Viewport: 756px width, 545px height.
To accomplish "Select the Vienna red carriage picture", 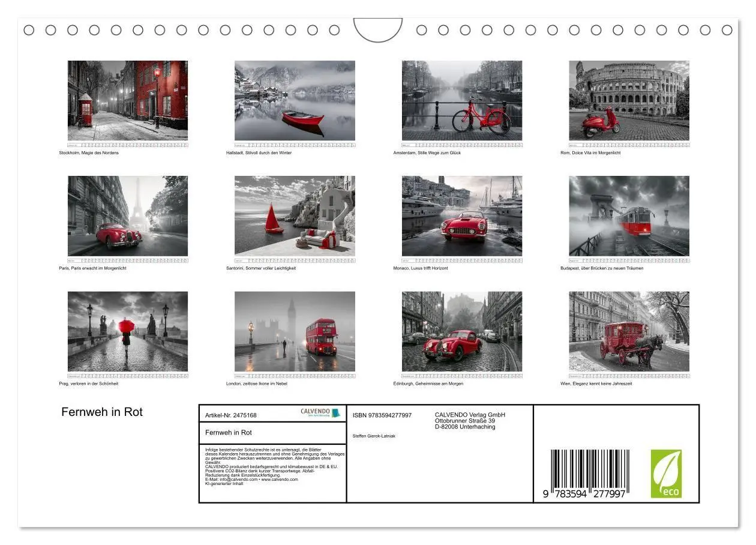I will click(629, 331).
